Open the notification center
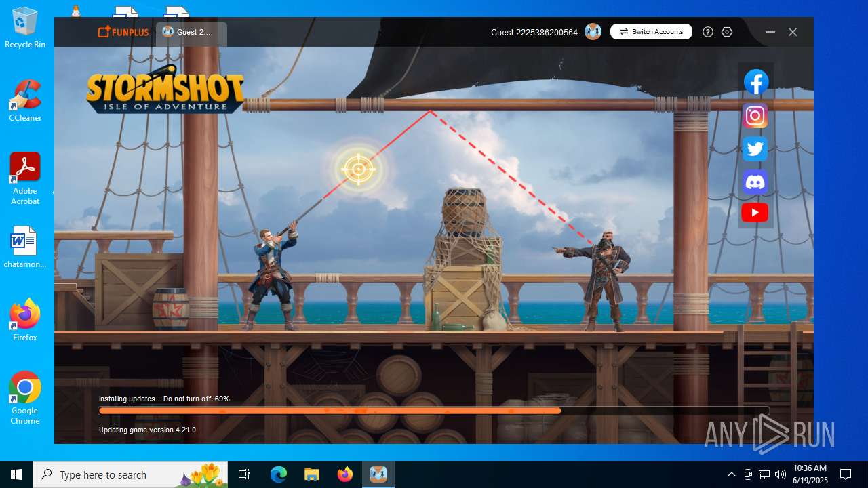868x488 pixels. pyautogui.click(x=846, y=474)
